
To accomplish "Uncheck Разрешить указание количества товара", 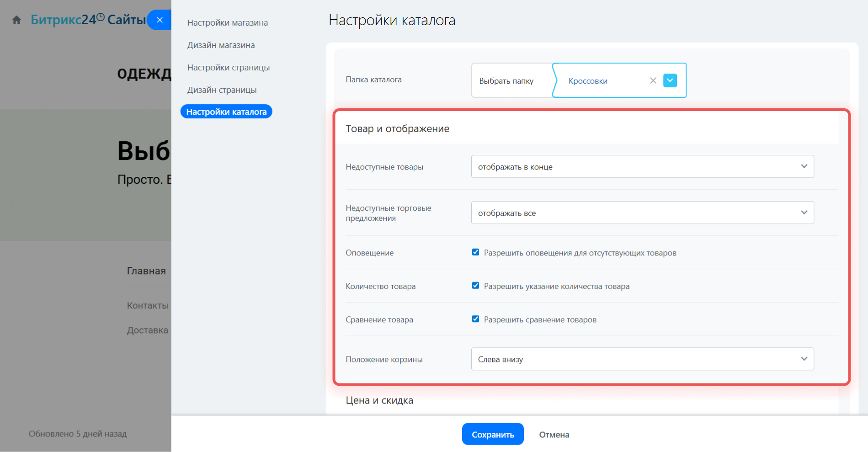I will click(x=475, y=286).
